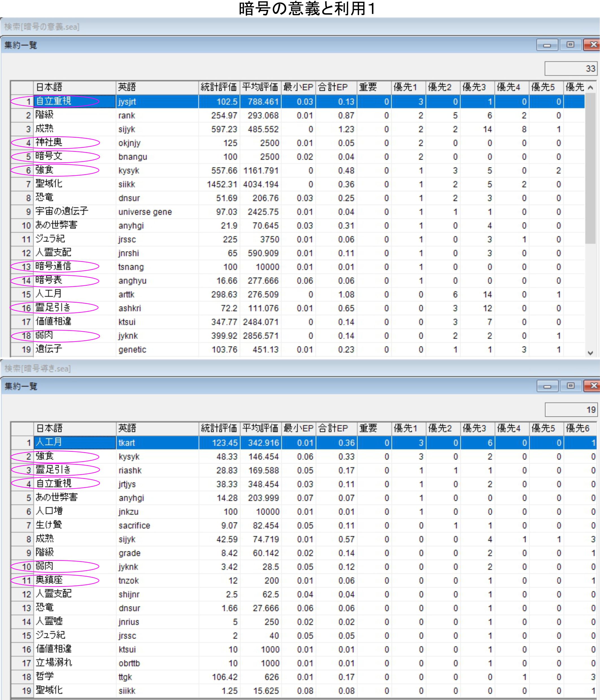Click the count field showing 33
Screen dimensions: 600x700
point(571,69)
